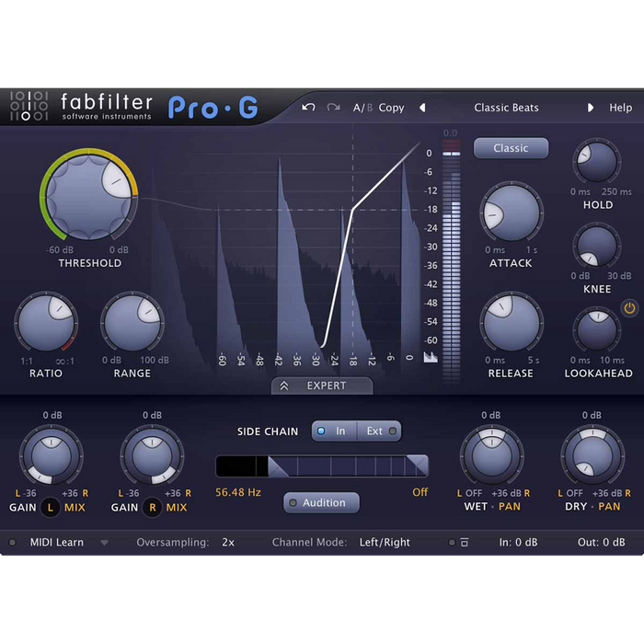Click 0 dB value above left Gain knob

pyautogui.click(x=52, y=415)
